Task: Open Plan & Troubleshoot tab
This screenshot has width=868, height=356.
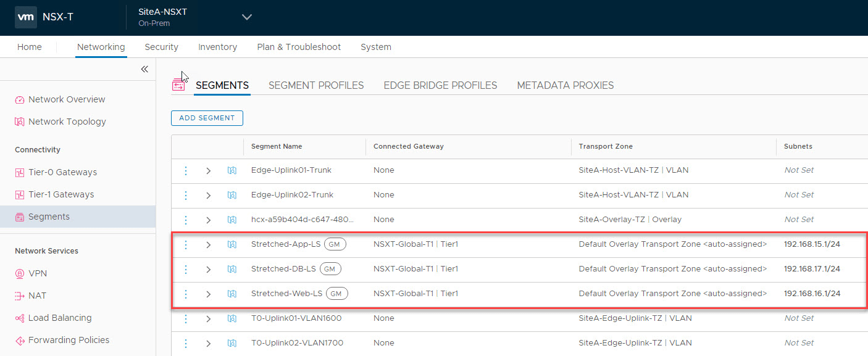Action: (299, 47)
